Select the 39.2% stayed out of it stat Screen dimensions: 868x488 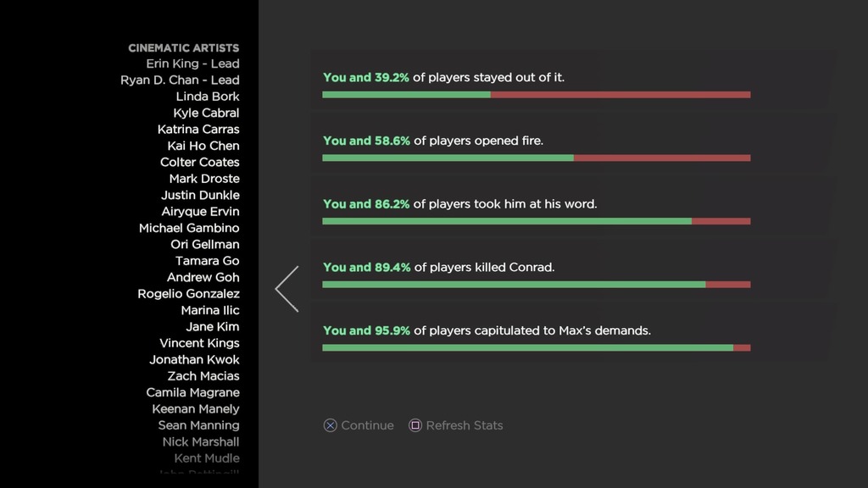[x=443, y=77]
